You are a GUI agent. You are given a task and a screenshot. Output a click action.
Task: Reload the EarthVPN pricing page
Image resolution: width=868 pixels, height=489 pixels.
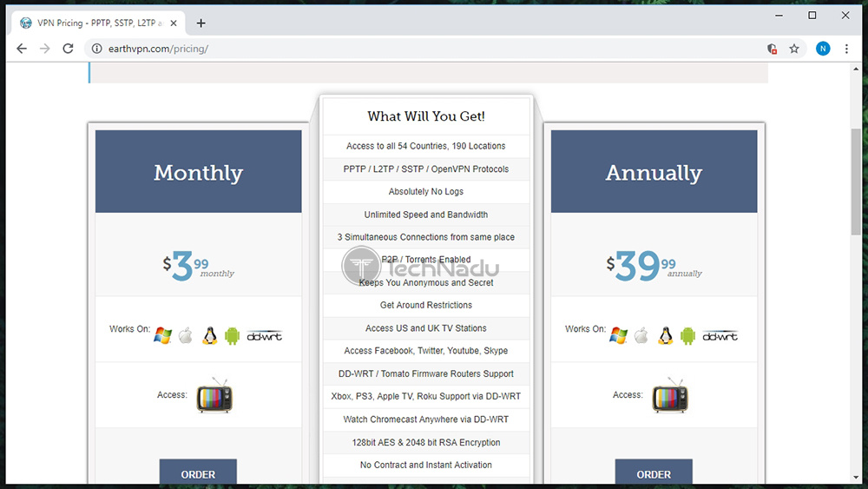(68, 49)
